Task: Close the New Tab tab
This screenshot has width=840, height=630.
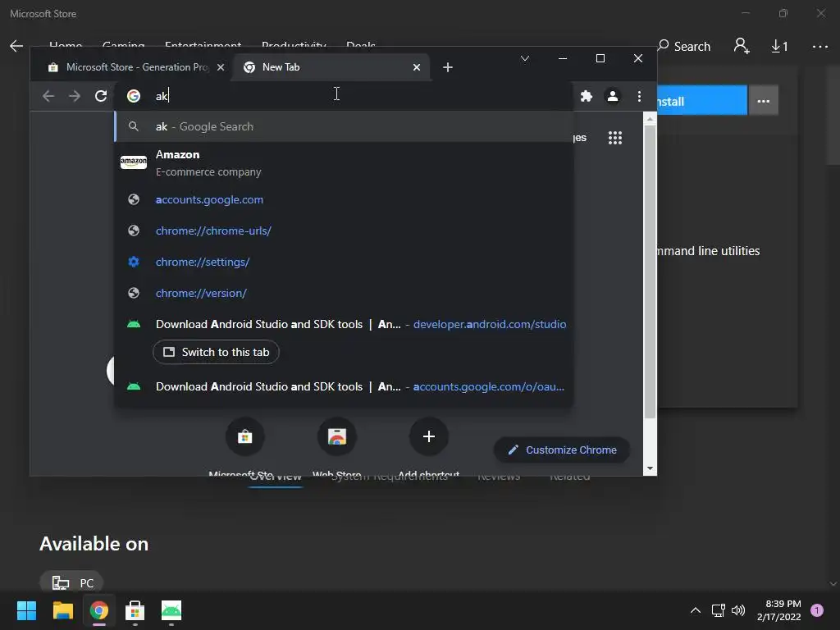Action: pyautogui.click(x=416, y=67)
